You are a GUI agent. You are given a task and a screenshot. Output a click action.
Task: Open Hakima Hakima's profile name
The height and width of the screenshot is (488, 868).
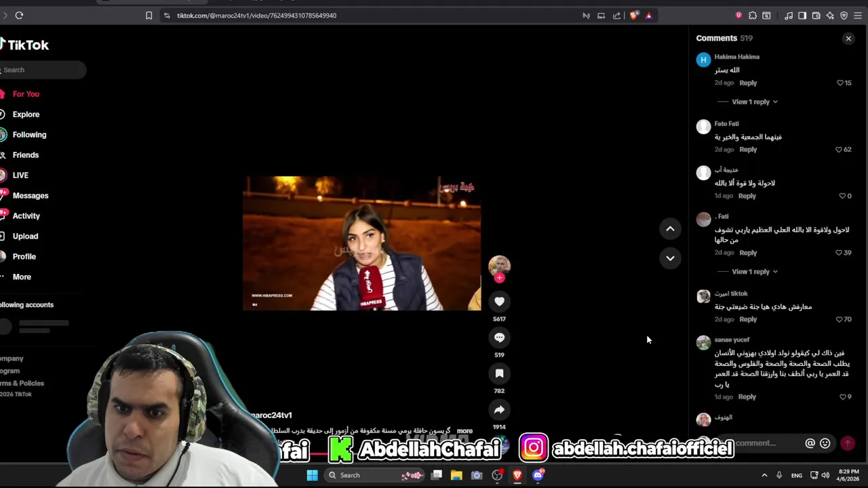point(736,57)
